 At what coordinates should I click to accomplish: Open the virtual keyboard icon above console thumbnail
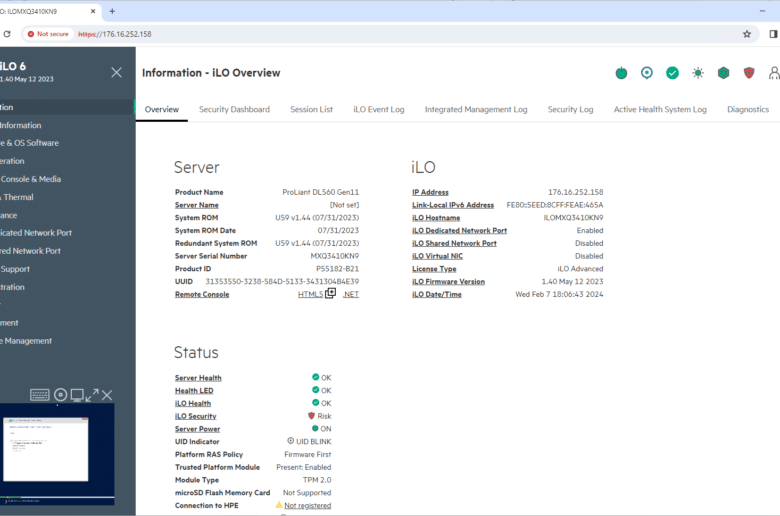[40, 395]
